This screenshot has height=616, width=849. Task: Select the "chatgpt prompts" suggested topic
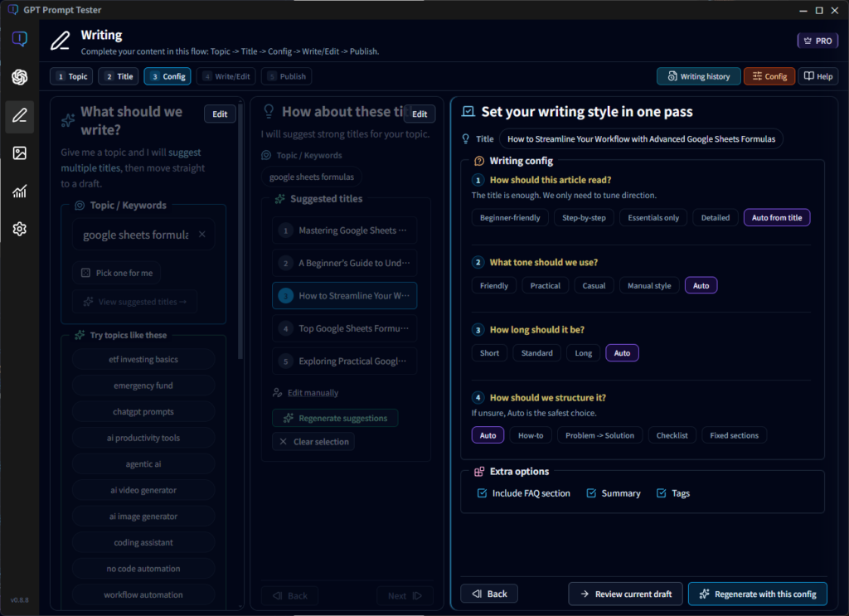tap(143, 411)
